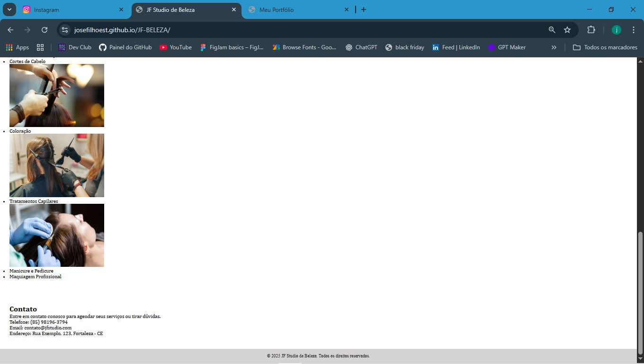Viewport: 644px width, 364px height.
Task: Click the haircut scissors image
Action: click(x=57, y=95)
